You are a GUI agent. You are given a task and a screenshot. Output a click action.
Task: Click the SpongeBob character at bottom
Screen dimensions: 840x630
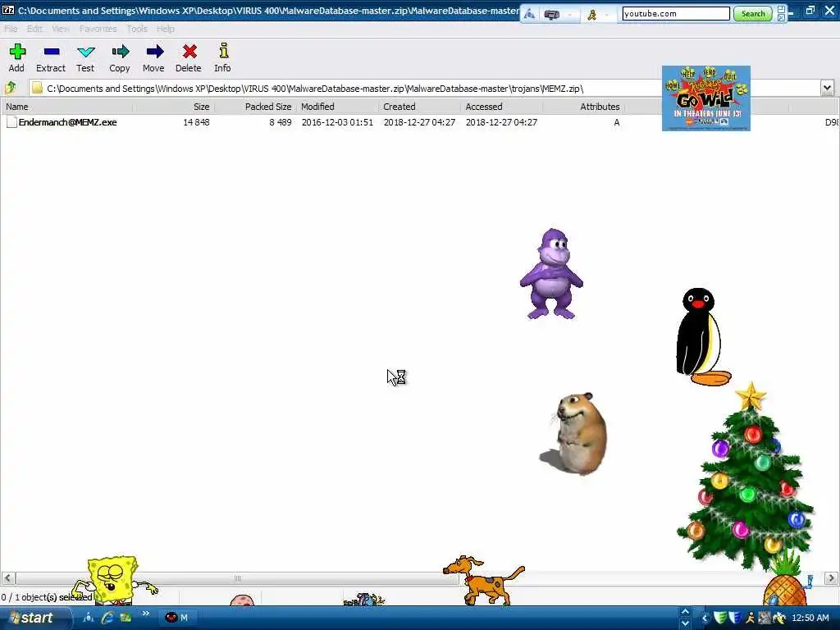(x=114, y=581)
